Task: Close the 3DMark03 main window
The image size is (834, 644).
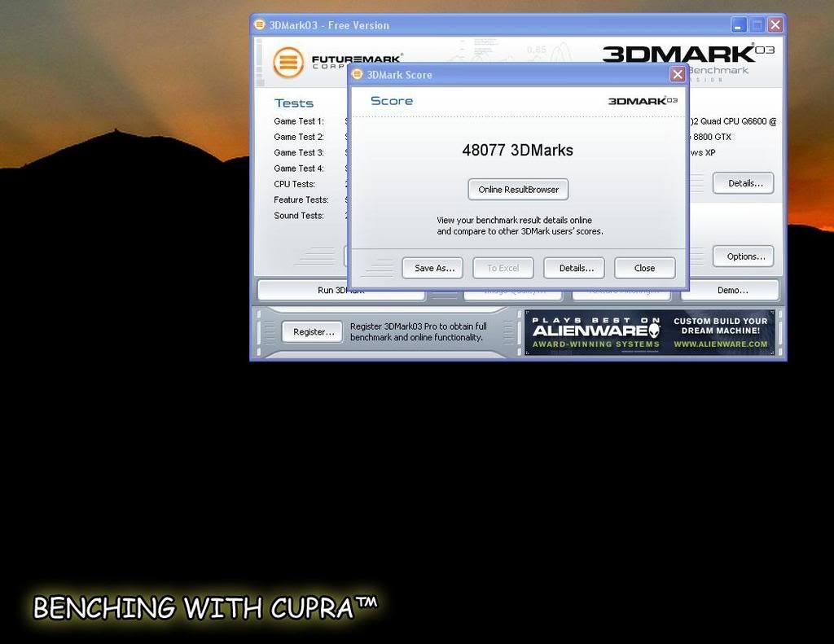Action: [775, 25]
